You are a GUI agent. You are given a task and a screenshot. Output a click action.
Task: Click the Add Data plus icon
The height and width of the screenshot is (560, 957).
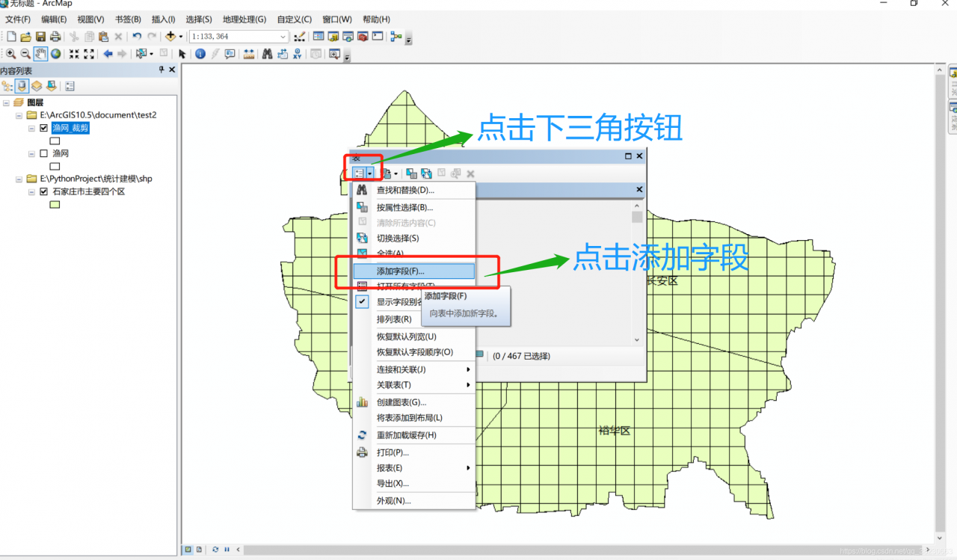[x=170, y=36]
